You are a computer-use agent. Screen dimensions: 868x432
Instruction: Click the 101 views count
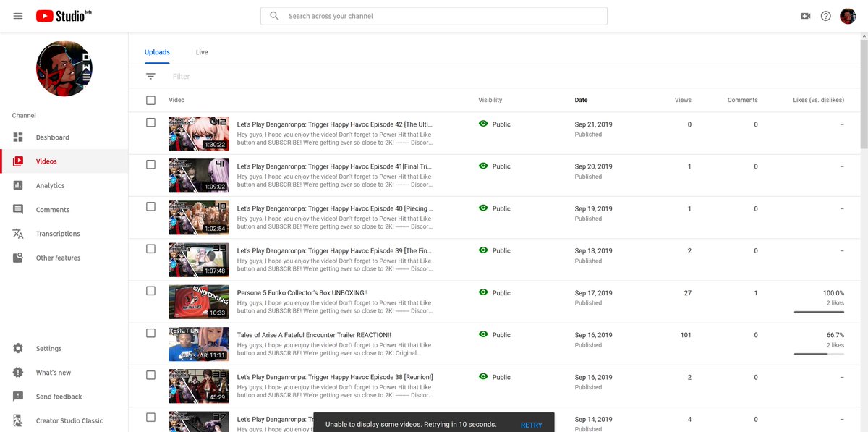pyautogui.click(x=686, y=335)
